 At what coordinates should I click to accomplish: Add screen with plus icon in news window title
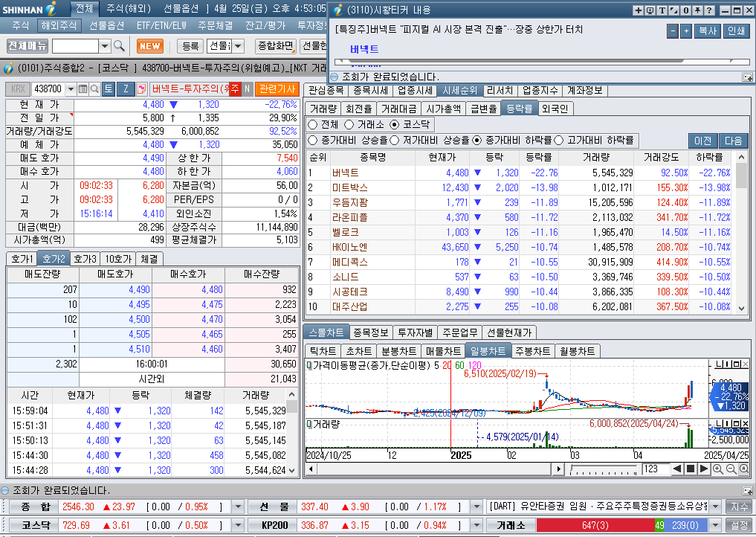639,10
